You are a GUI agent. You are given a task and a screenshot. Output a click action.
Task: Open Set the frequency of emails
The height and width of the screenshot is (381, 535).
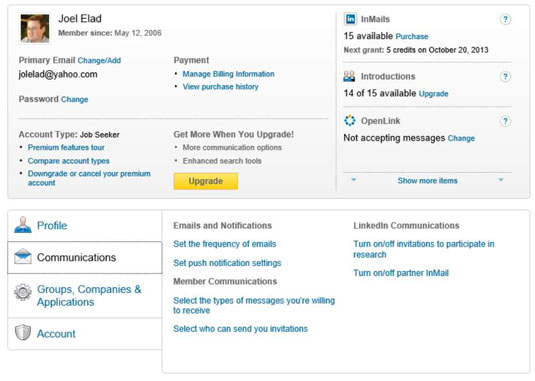pyautogui.click(x=225, y=244)
